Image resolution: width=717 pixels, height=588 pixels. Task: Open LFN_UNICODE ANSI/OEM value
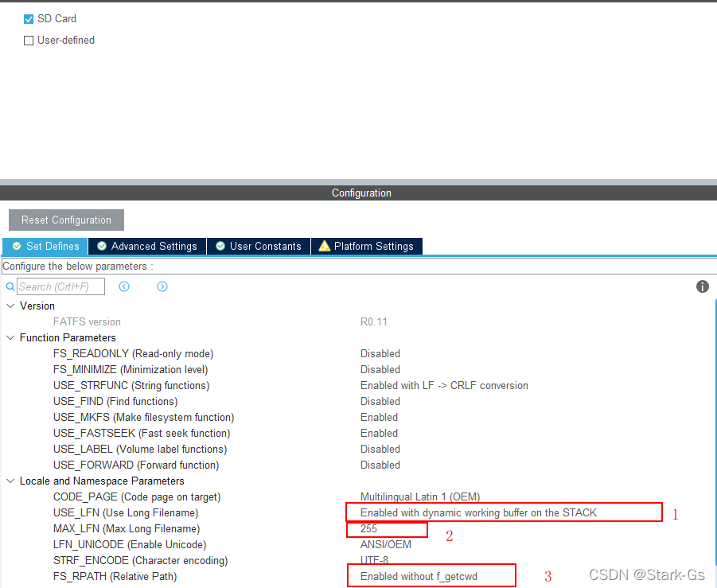click(385, 544)
